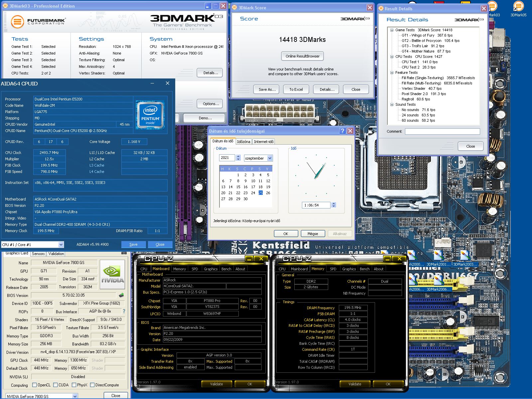Collapse the Feature Tests tree node
Screen dimensions: 532x399
pos(392,72)
